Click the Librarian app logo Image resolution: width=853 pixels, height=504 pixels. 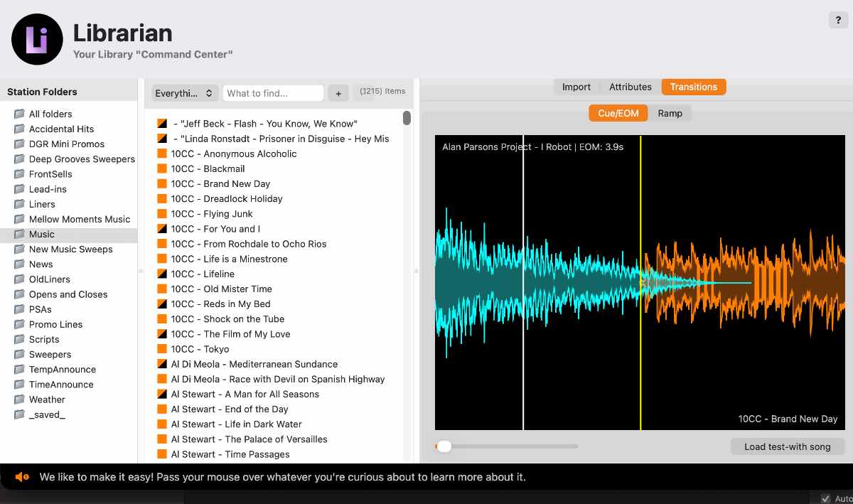pyautogui.click(x=37, y=39)
